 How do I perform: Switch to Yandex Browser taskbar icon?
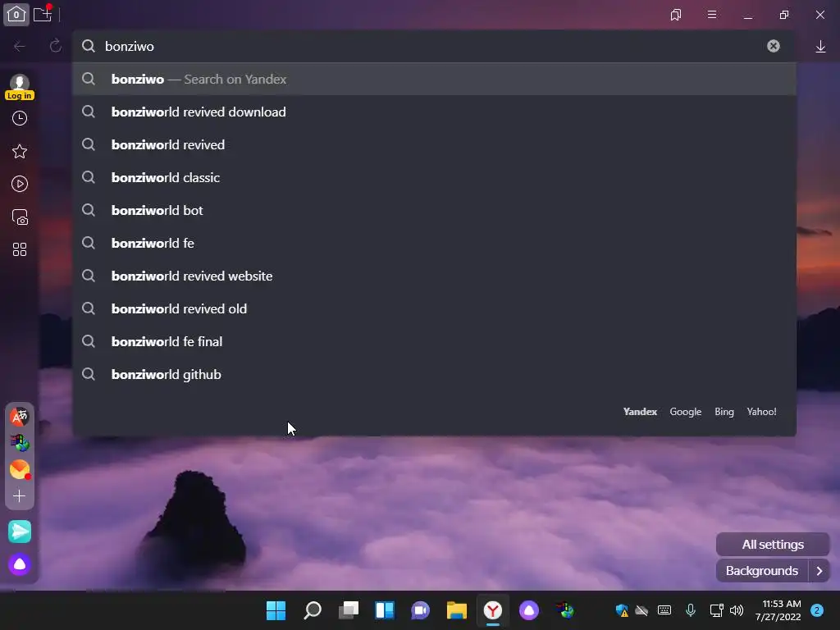click(493, 610)
